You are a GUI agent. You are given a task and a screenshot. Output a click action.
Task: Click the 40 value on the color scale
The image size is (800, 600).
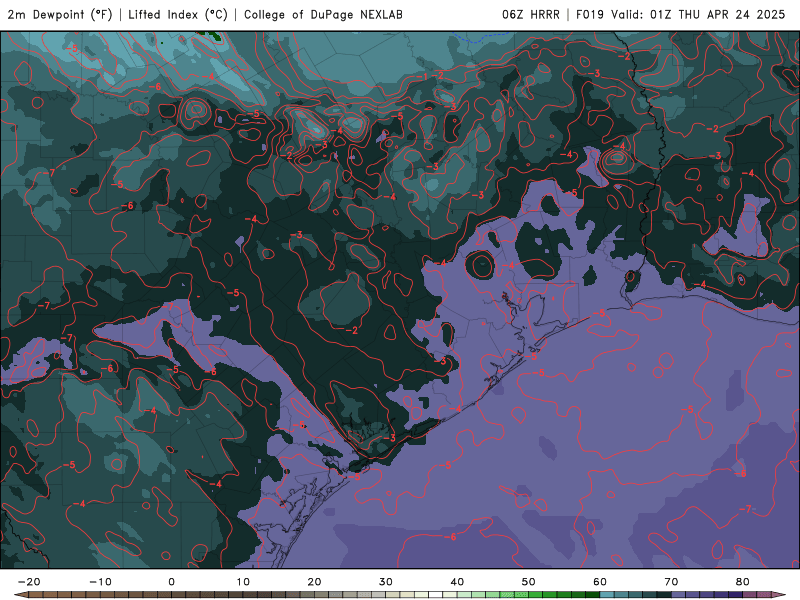point(457,582)
